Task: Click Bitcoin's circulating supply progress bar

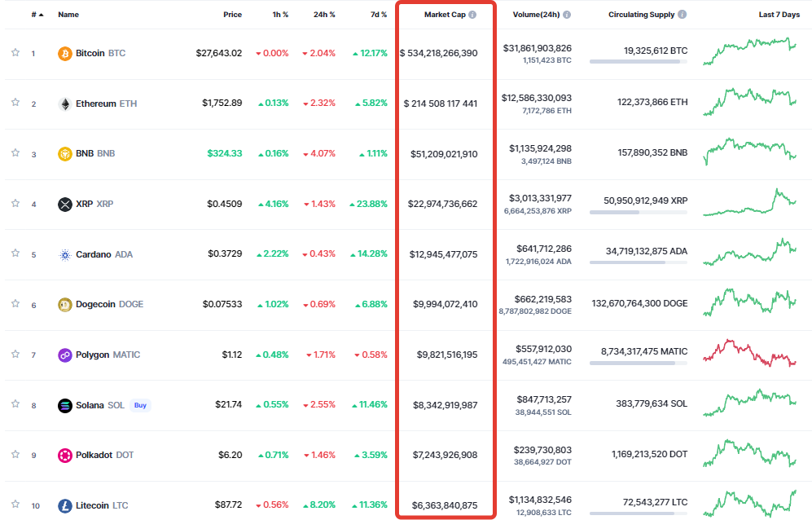Action: 638,61
